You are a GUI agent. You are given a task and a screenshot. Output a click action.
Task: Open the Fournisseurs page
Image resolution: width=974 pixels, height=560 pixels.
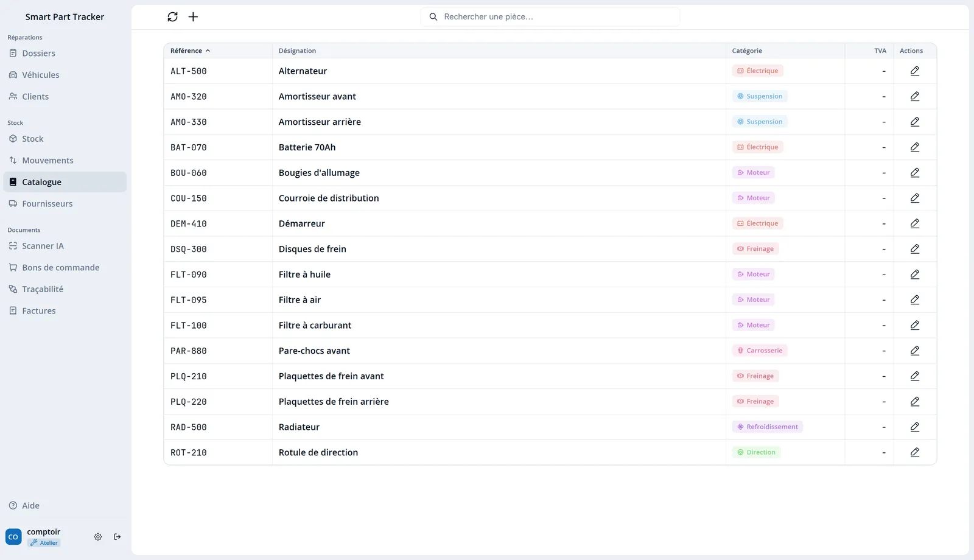65,204
